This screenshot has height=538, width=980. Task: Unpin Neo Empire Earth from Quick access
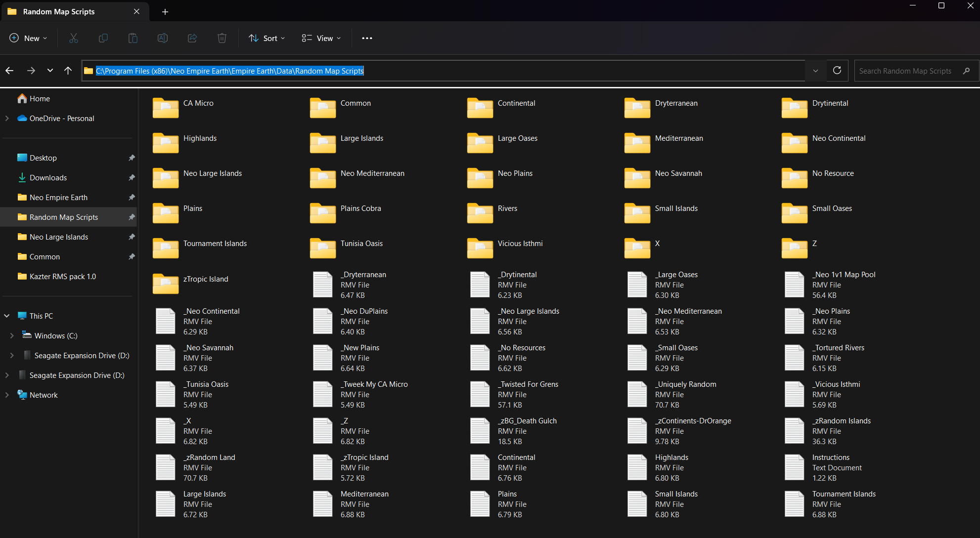point(132,198)
